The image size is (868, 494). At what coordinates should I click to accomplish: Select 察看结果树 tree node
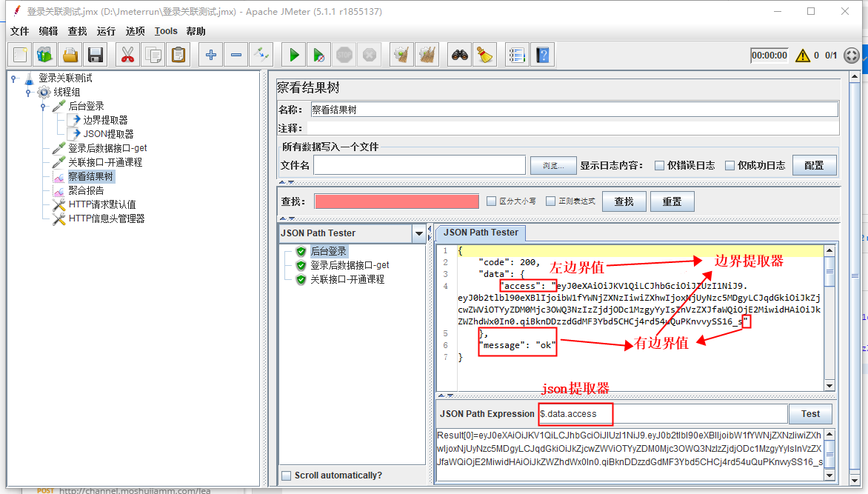[91, 177]
